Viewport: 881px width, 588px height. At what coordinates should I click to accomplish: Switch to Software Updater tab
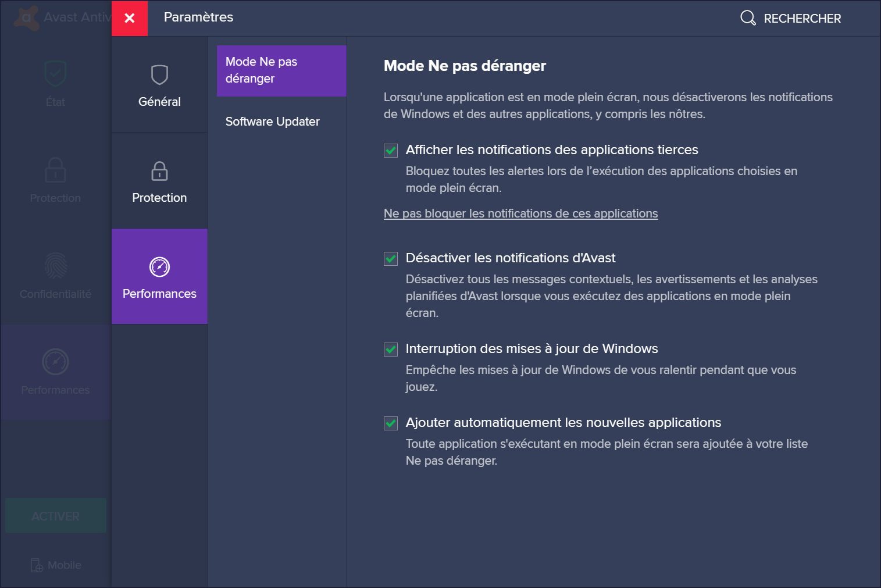273,122
